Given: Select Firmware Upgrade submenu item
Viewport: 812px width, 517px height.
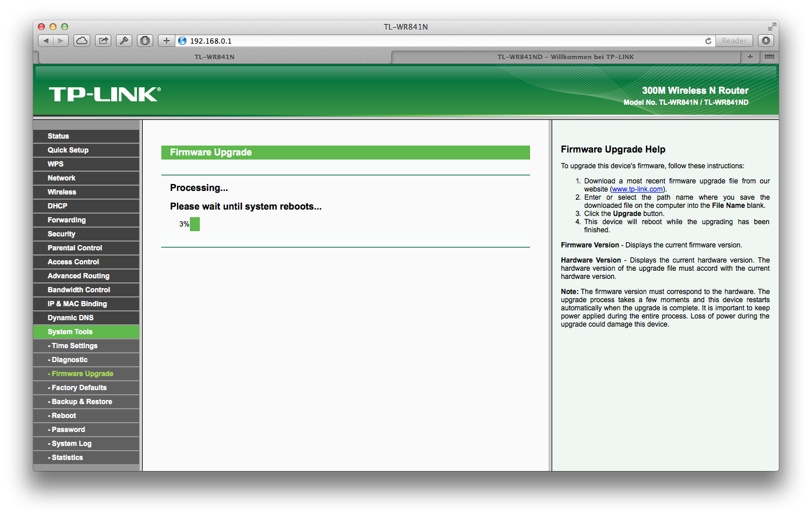Looking at the screenshot, I should tap(86, 374).
